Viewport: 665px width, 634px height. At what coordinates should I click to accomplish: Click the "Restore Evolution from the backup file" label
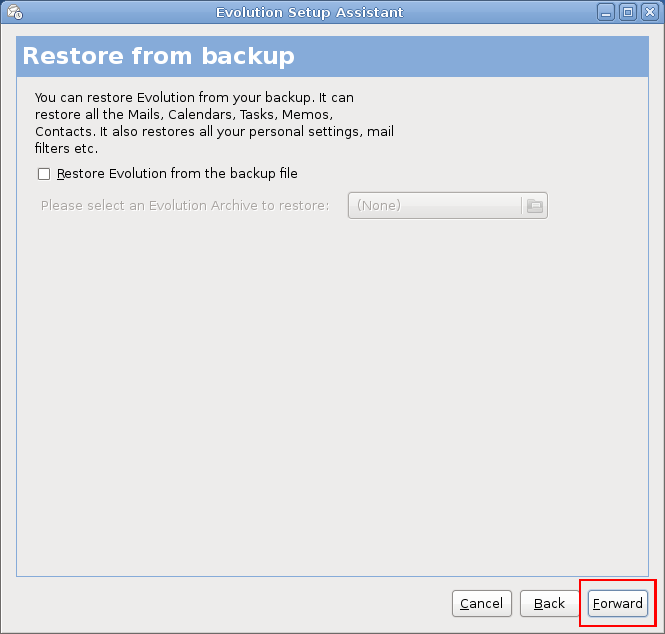point(177,174)
